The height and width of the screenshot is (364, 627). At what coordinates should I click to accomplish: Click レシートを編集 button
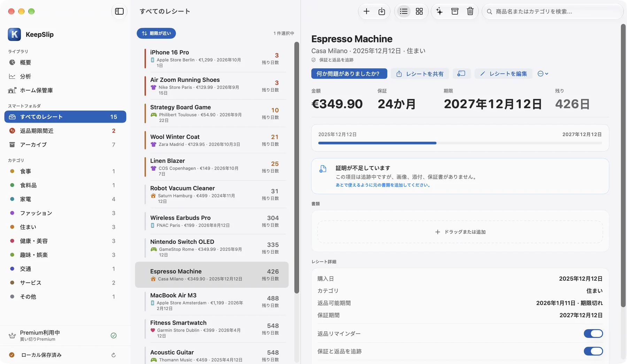pyautogui.click(x=503, y=73)
